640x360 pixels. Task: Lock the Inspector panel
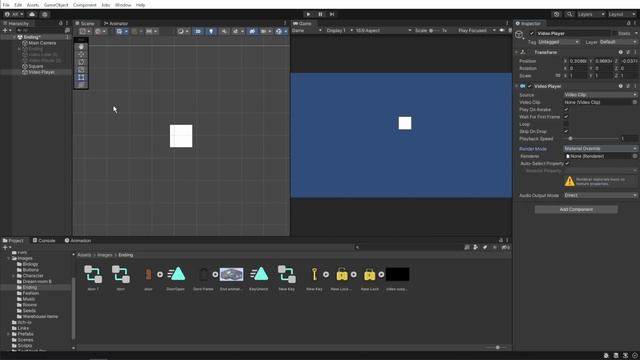coord(629,23)
